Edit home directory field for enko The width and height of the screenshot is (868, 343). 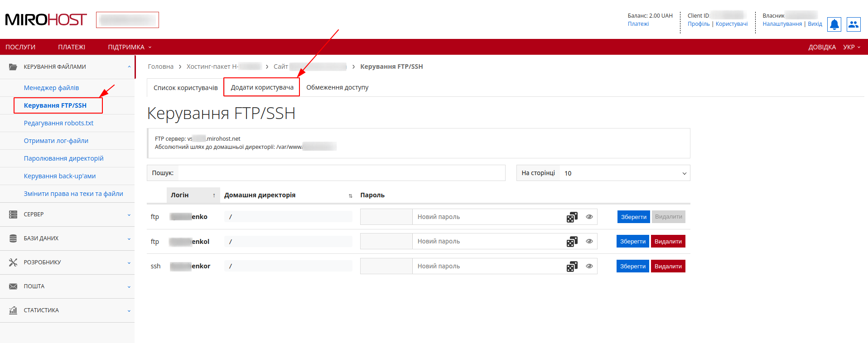pyautogui.click(x=288, y=217)
